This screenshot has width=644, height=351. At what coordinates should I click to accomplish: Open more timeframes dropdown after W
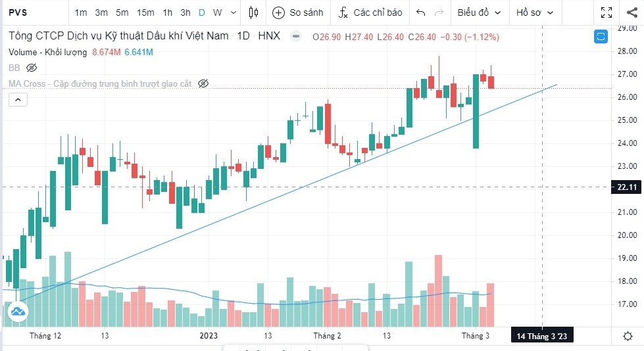[x=234, y=12]
